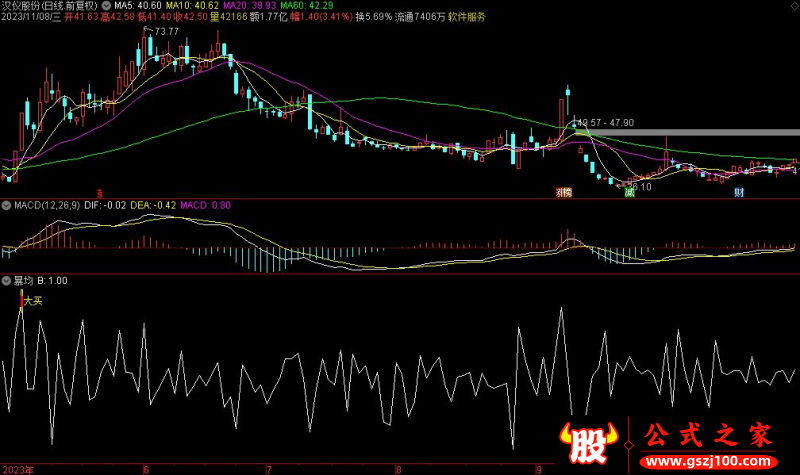Click the MACD(12,26,9) indicator name

click(x=47, y=206)
